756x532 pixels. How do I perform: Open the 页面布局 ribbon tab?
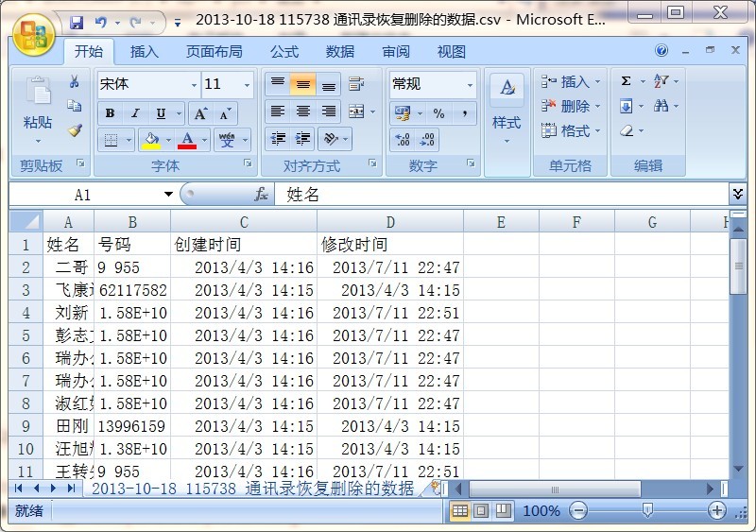point(214,51)
